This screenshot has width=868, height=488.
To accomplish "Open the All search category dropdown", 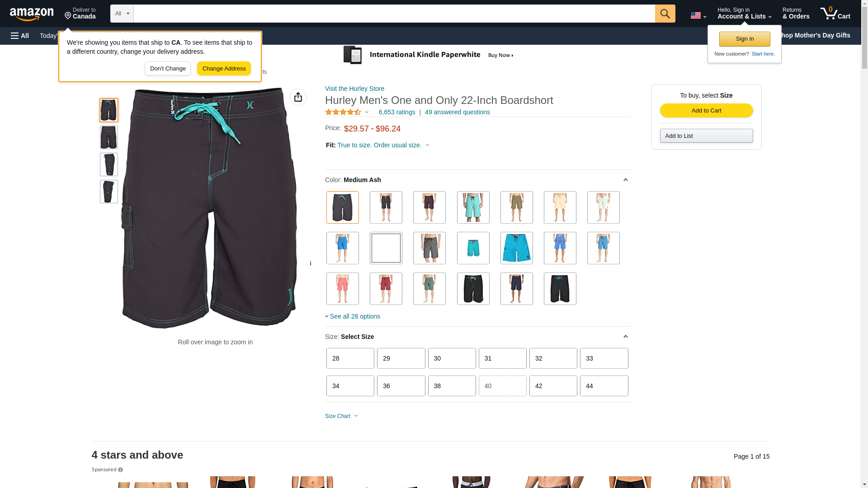I will (122, 14).
